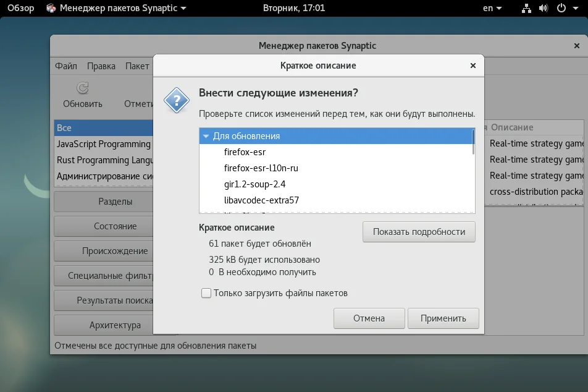This screenshot has height=392, width=588.
Task: Click the volume speaker icon in top bar
Action: tap(544, 8)
